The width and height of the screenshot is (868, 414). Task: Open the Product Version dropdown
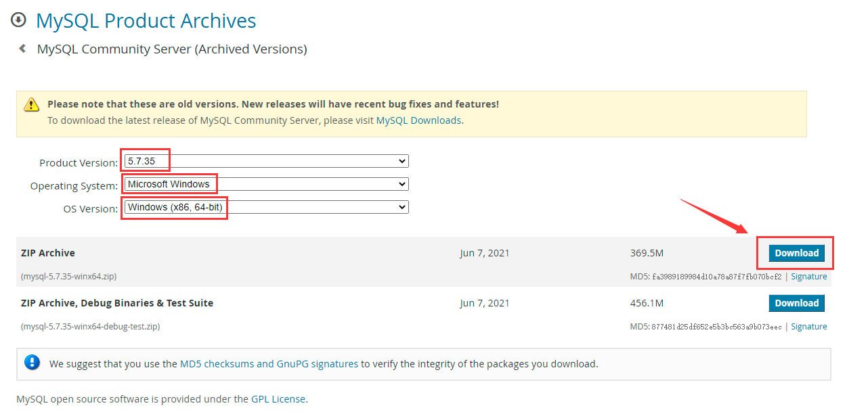(266, 161)
